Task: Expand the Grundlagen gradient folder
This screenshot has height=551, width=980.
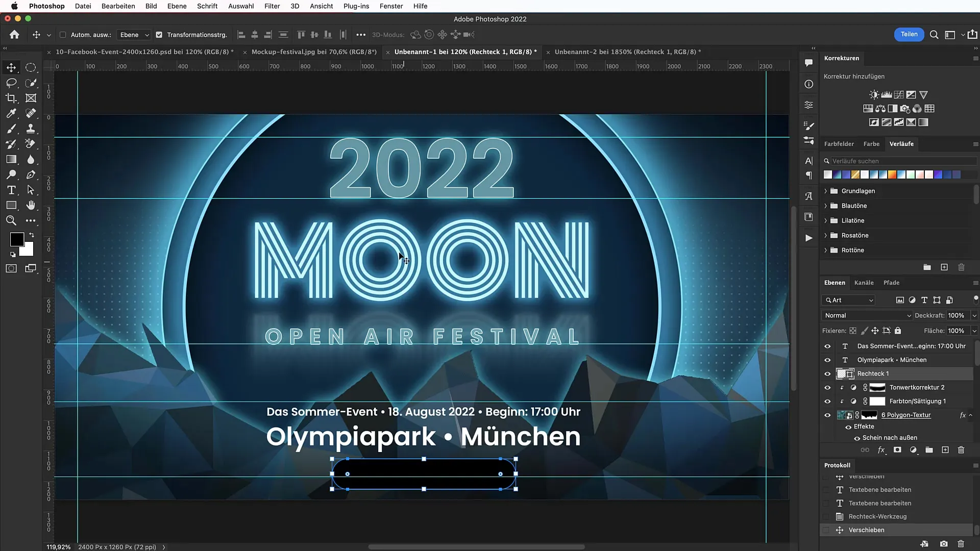Action: tap(825, 191)
